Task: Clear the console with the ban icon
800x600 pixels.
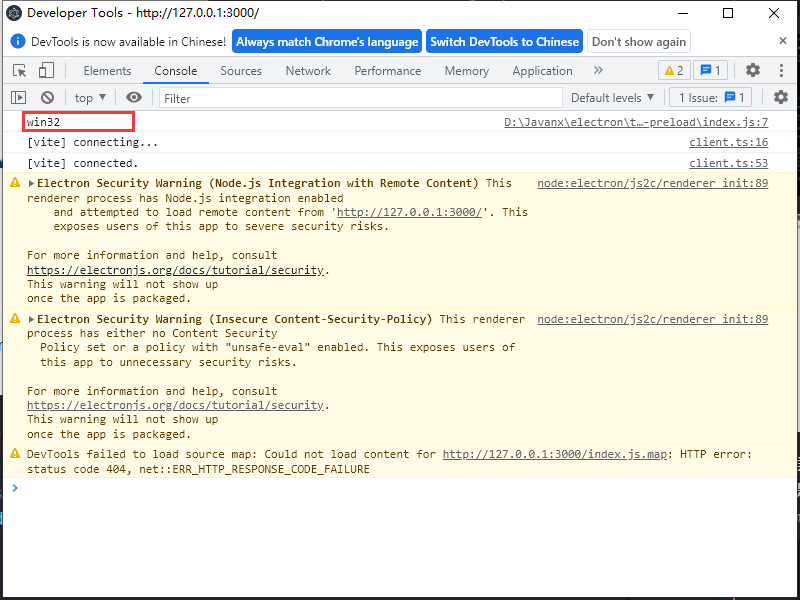Action: [x=47, y=97]
